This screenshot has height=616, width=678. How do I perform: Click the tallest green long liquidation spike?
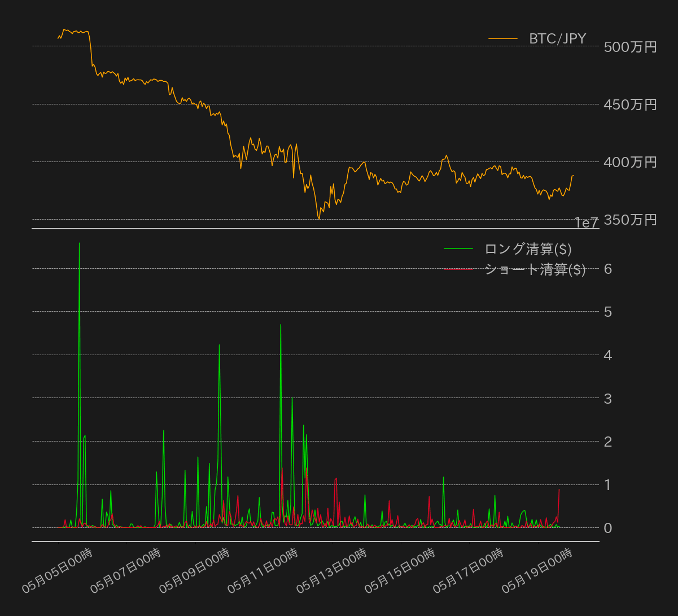coord(80,244)
